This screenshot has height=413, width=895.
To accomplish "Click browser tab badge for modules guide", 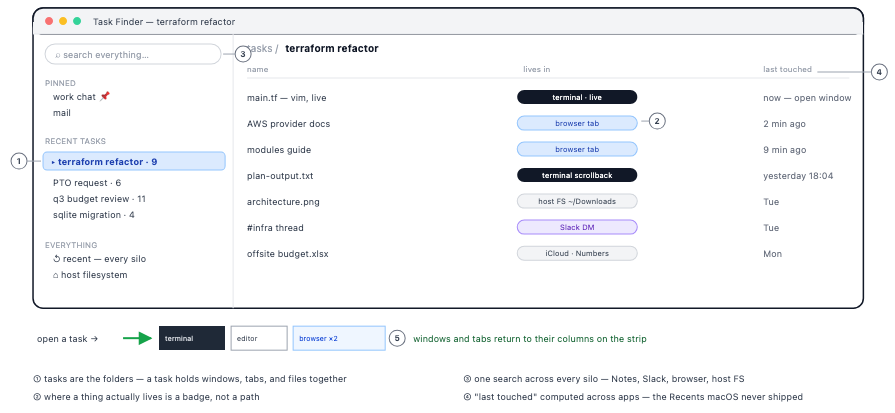I will click(x=577, y=149).
